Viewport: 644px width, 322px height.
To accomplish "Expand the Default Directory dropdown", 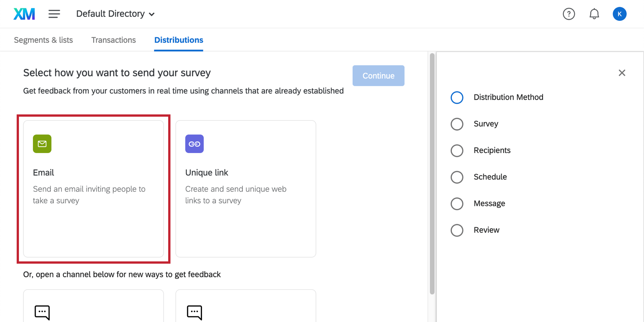I will click(115, 14).
